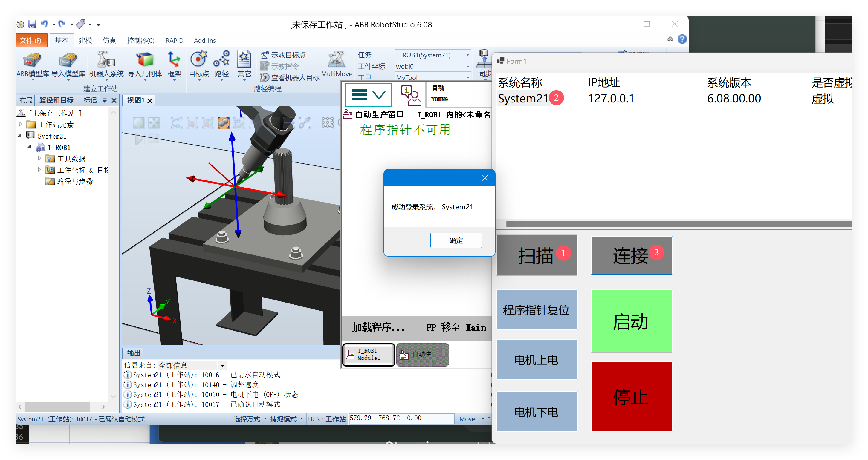Collapse the System21 tree node
Viewport: 868px width, 460px height.
(19, 136)
